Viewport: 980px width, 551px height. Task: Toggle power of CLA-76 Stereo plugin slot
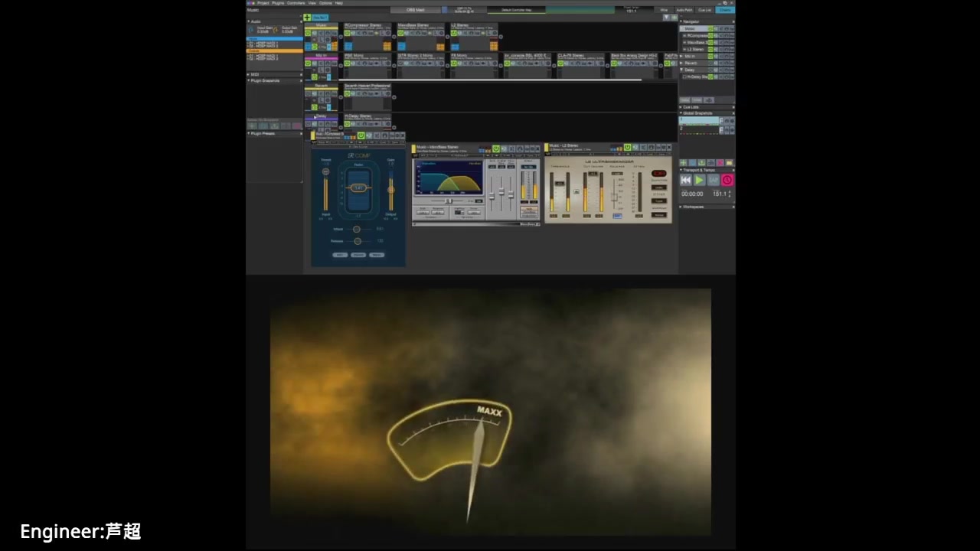pos(560,63)
